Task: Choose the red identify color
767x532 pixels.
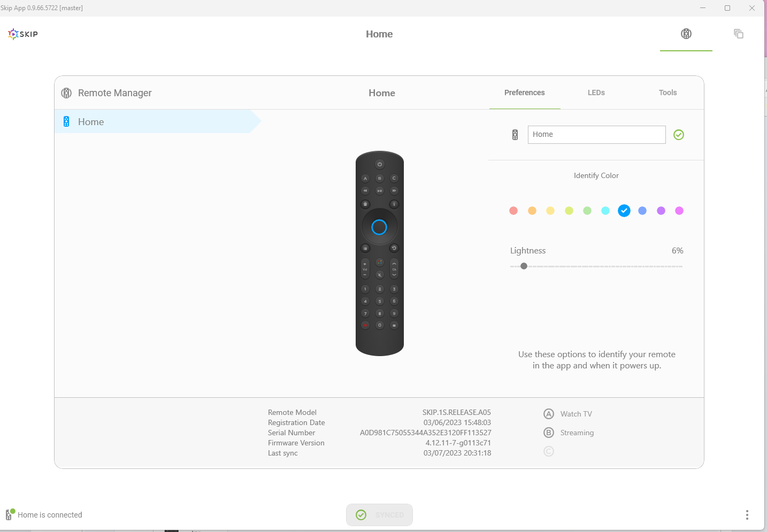Action: click(x=513, y=211)
